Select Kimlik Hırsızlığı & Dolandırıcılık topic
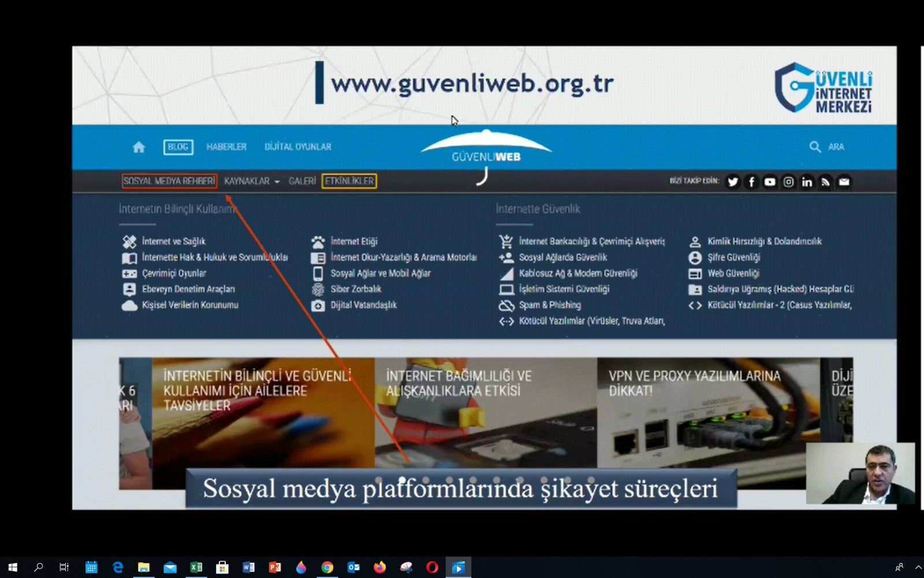924x578 pixels. click(x=765, y=242)
